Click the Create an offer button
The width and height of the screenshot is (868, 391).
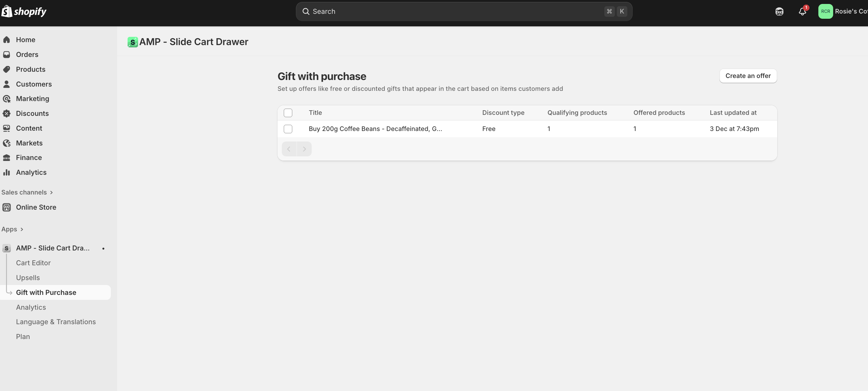click(748, 76)
